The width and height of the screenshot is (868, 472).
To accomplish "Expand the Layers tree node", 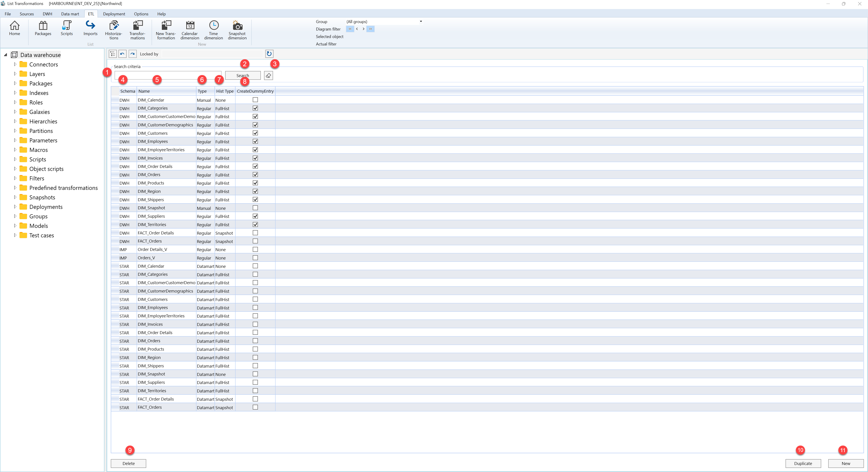I will (15, 73).
